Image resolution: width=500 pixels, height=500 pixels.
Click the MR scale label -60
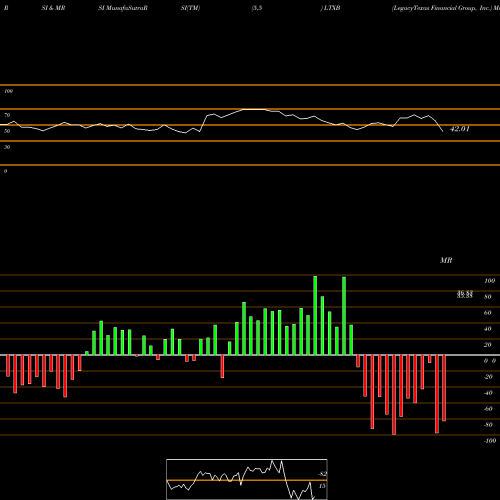488,409
